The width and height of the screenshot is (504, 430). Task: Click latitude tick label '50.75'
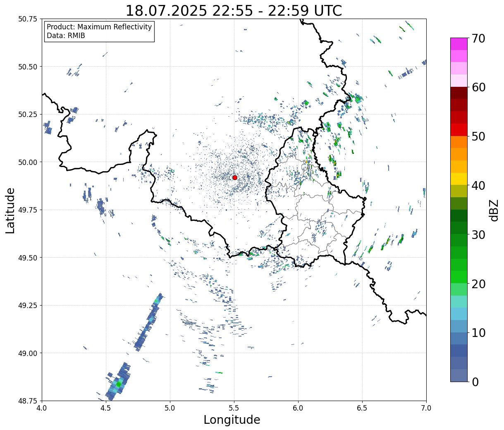(28, 19)
